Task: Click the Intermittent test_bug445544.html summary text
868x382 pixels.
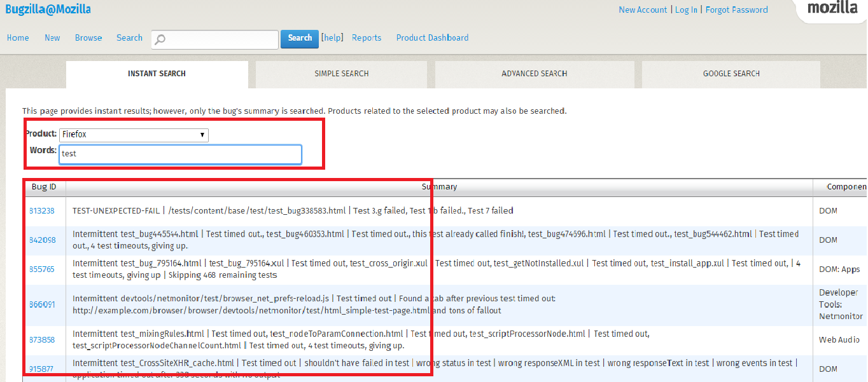Action: (x=435, y=240)
